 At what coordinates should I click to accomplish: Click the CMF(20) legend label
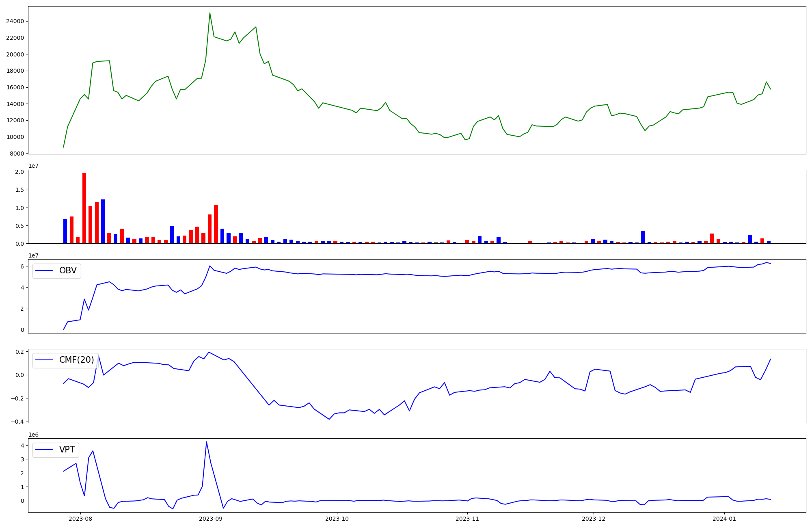click(x=77, y=360)
